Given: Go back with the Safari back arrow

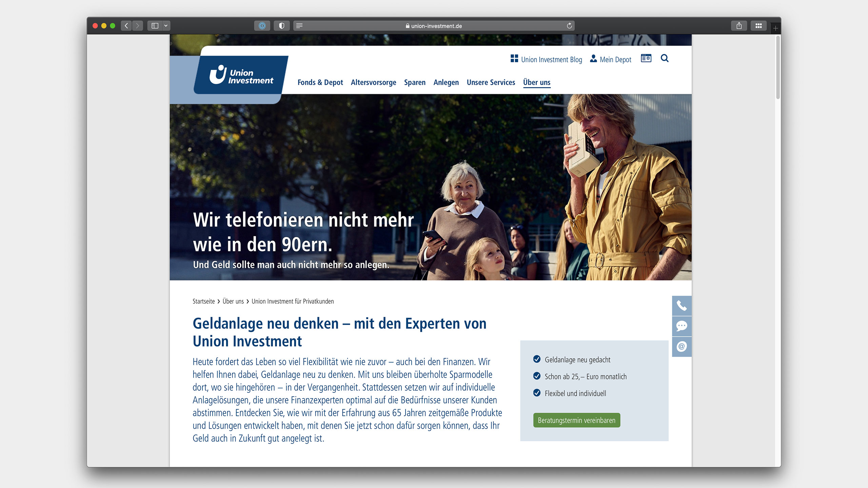Looking at the screenshot, I should (x=126, y=26).
